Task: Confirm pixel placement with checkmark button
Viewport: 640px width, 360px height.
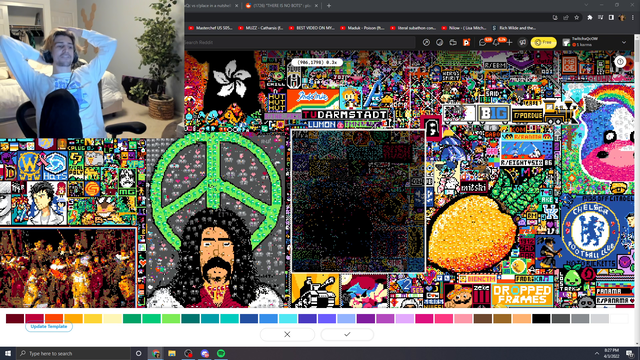Action: pyautogui.click(x=347, y=334)
